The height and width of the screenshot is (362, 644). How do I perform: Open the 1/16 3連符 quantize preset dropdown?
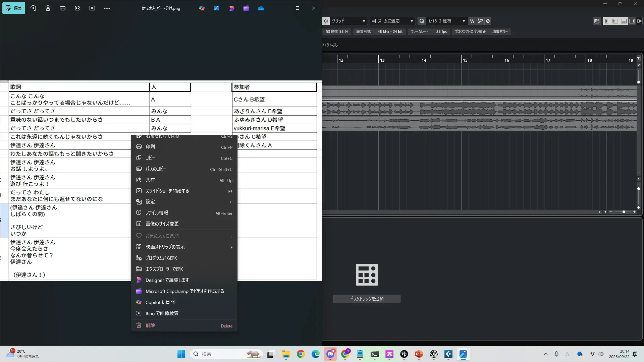pos(464,21)
